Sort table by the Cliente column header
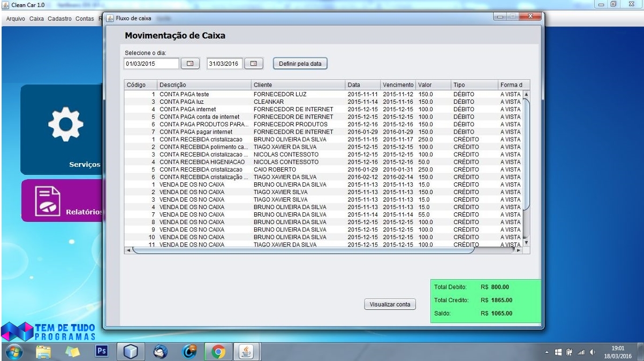 coord(297,85)
